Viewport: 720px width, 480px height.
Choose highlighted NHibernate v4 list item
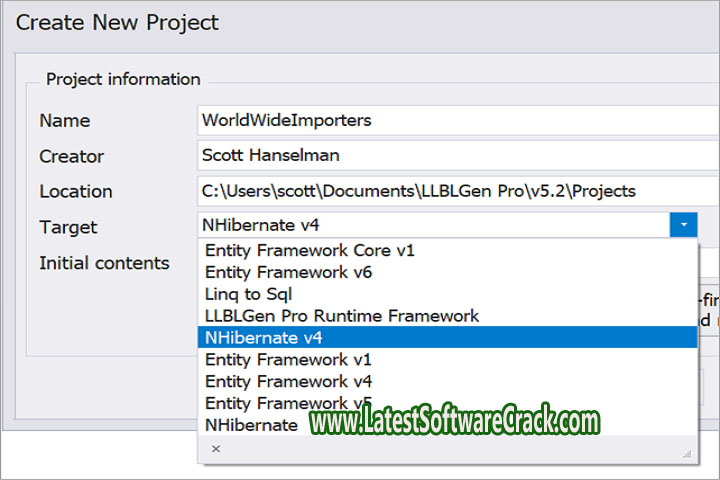[448, 338]
